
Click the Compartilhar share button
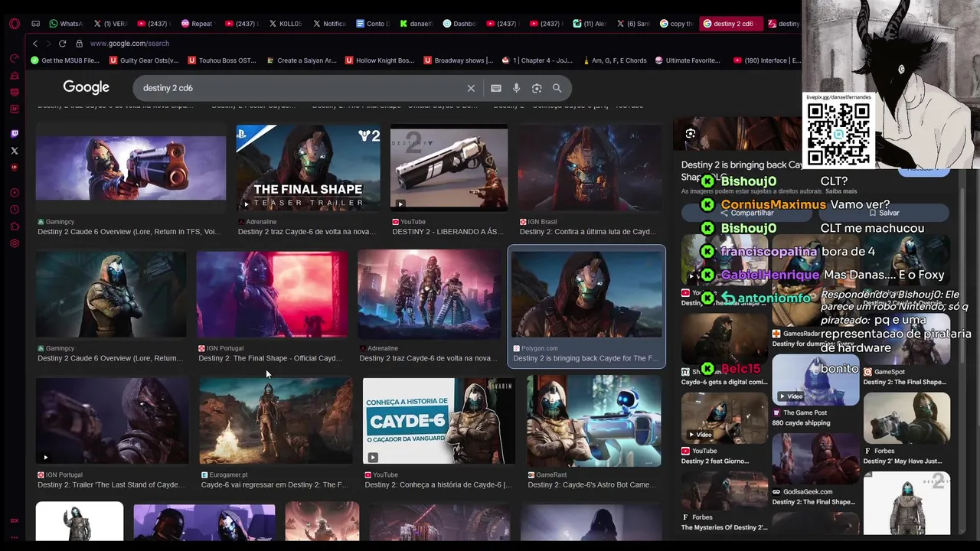point(746,213)
